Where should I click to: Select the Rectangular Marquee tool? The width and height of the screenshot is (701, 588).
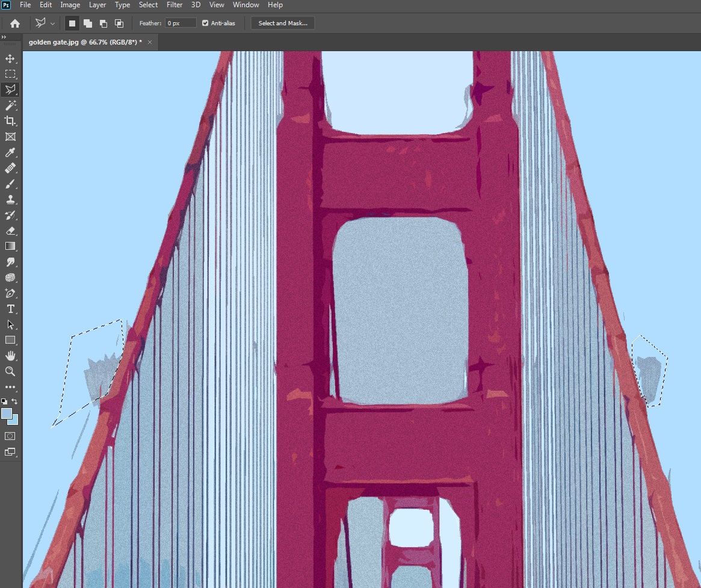coord(10,74)
